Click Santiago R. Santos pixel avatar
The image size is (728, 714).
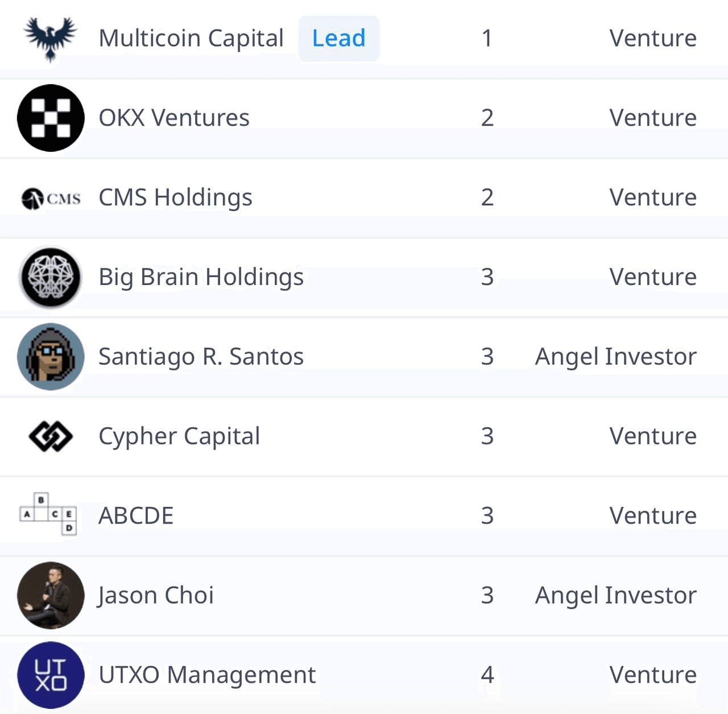pos(51,357)
